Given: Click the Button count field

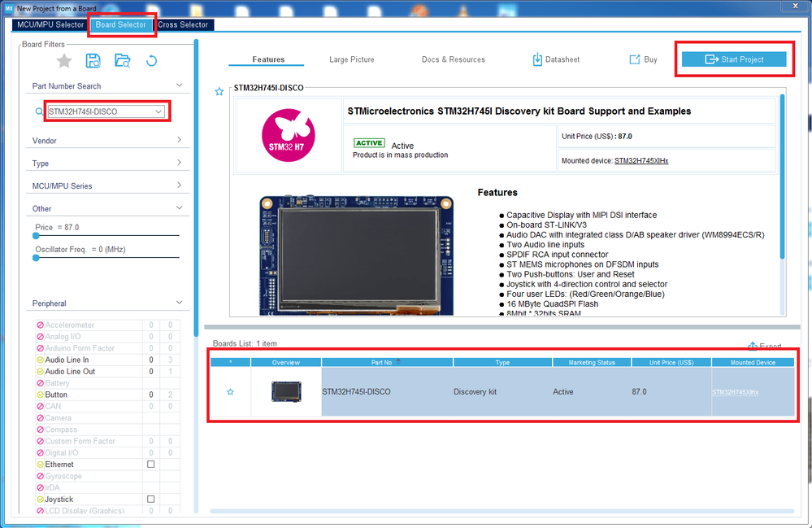Looking at the screenshot, I should (x=151, y=395).
